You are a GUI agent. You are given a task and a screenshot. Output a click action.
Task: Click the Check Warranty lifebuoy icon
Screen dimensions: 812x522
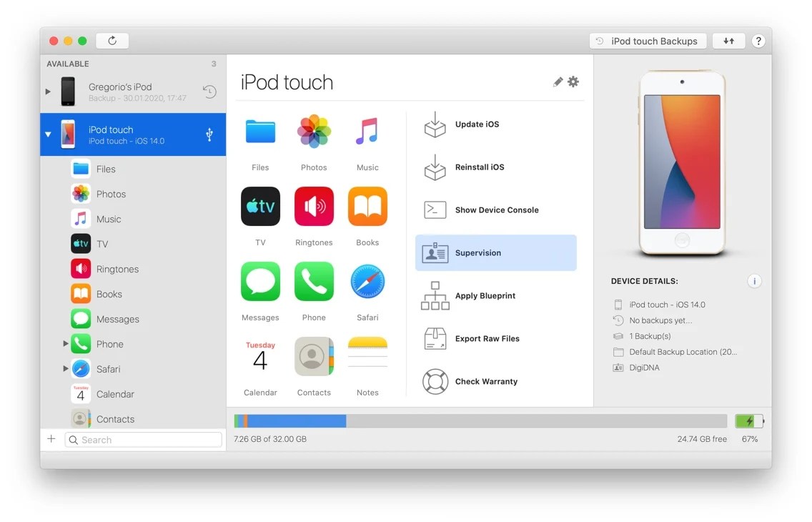coord(435,381)
